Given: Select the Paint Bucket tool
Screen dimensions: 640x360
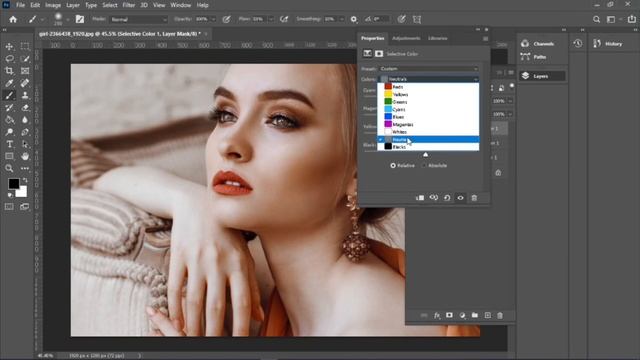Looking at the screenshot, I should [x=9, y=120].
